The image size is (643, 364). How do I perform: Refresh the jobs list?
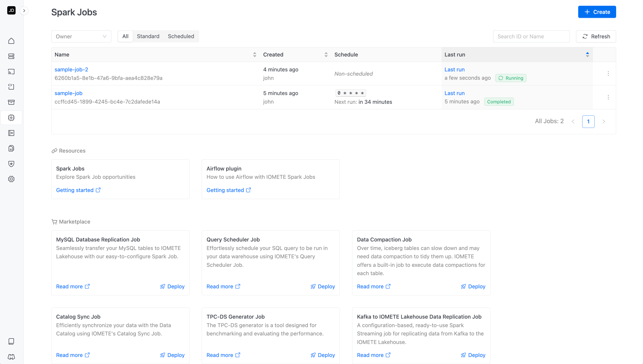coord(596,36)
